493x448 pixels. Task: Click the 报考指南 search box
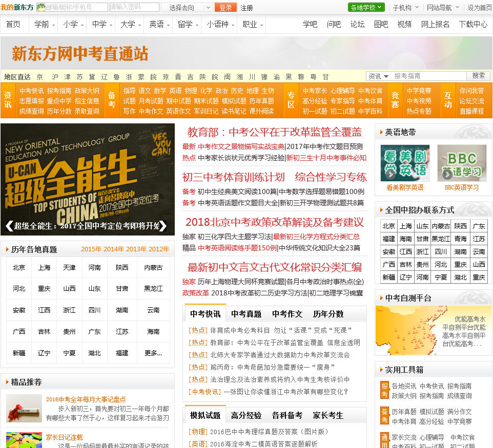[428, 76]
